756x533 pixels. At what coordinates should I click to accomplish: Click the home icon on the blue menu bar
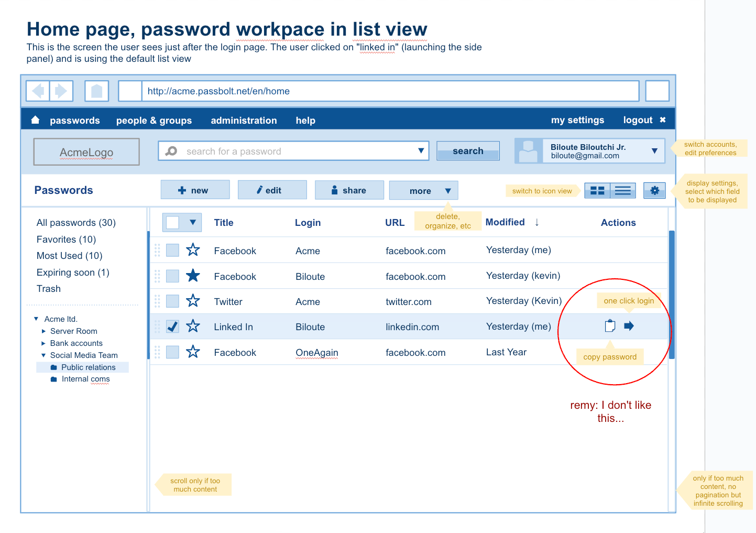point(35,119)
